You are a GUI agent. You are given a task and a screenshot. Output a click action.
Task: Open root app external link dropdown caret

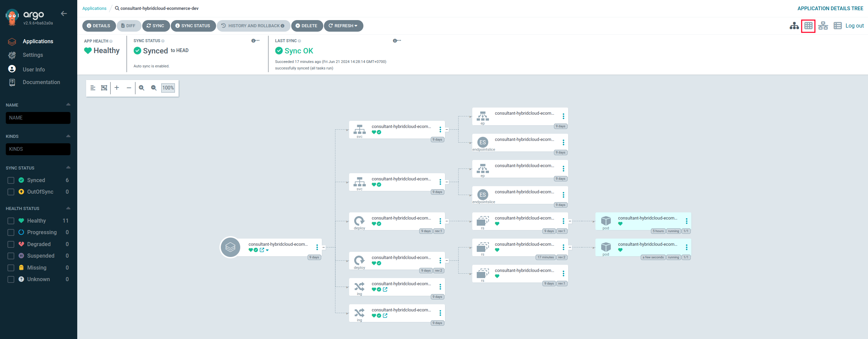267,250
